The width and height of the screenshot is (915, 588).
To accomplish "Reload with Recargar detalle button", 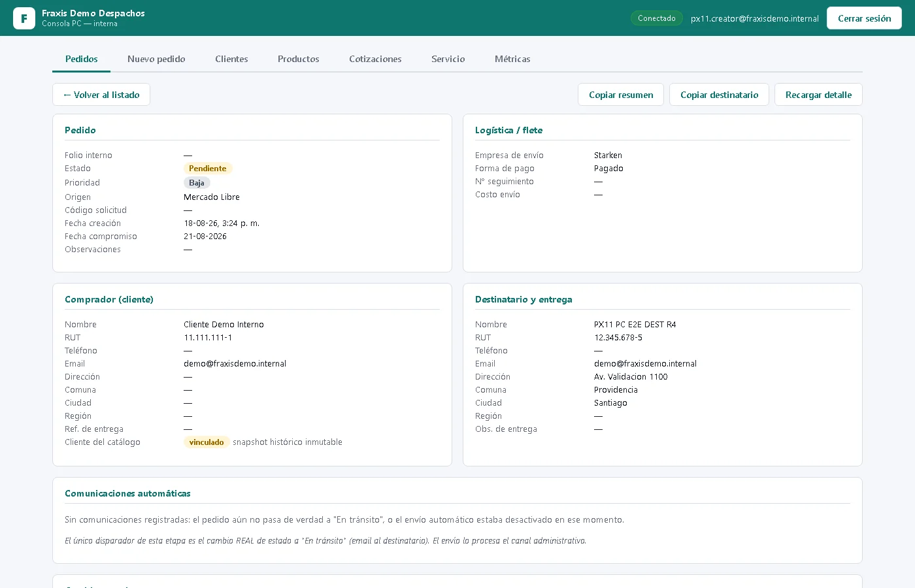I will (x=818, y=95).
